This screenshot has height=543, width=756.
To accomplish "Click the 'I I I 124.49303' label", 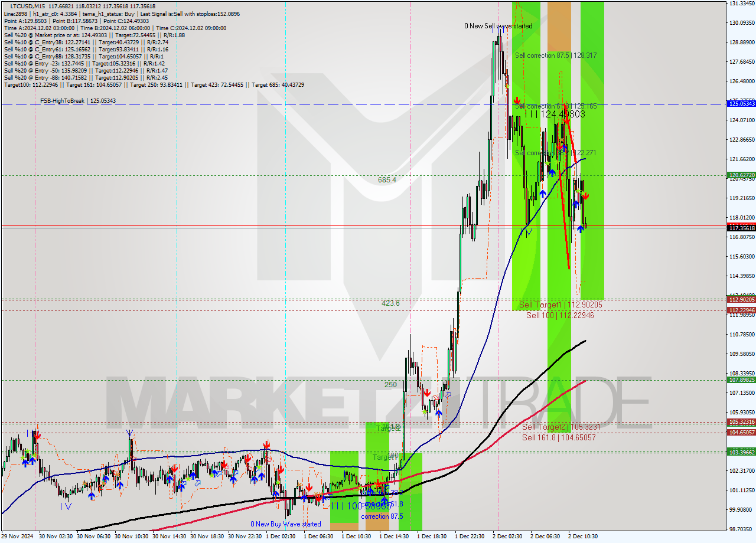I will [x=555, y=114].
